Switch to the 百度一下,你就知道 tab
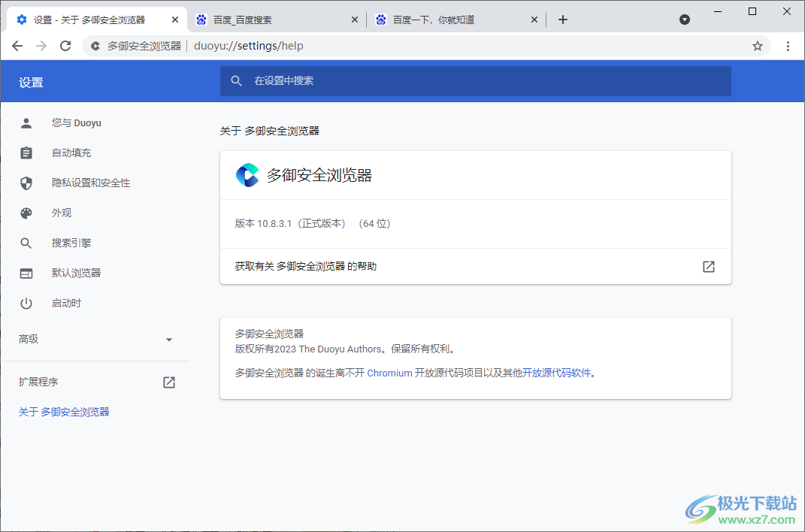 [456, 20]
